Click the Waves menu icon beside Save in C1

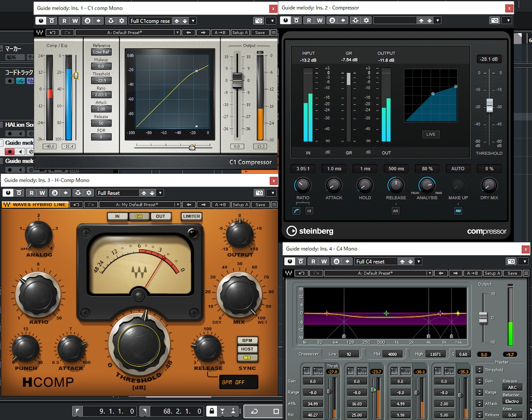click(x=273, y=33)
